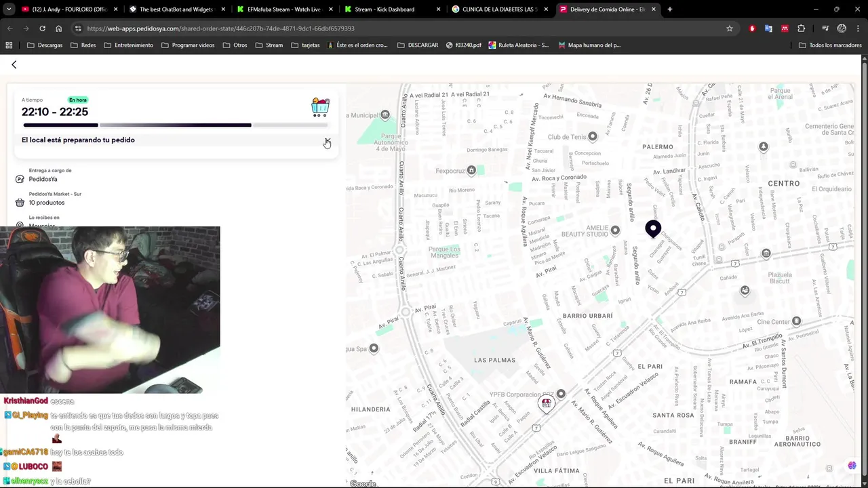
Task: Open the Redes bookmark folder
Action: click(x=83, y=45)
